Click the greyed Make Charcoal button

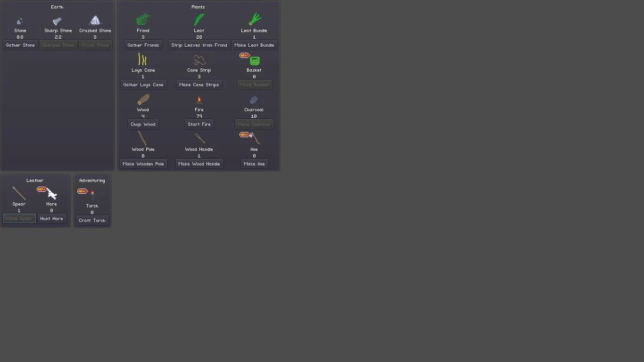click(254, 124)
